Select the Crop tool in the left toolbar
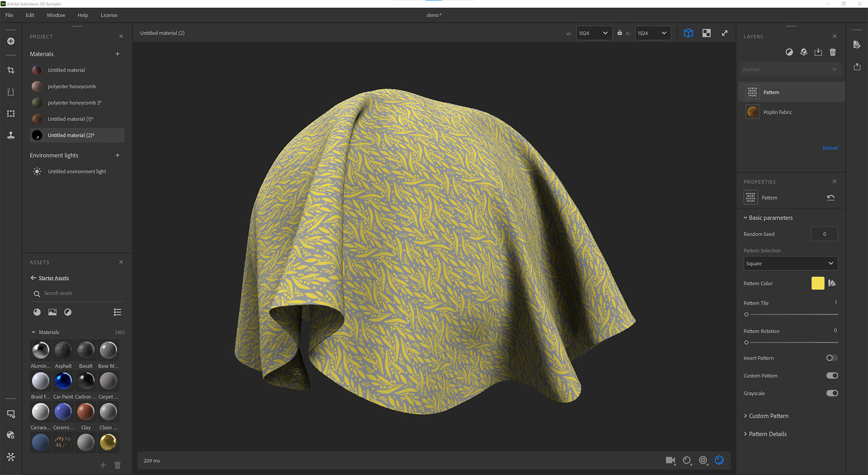The image size is (868, 475). click(11, 70)
